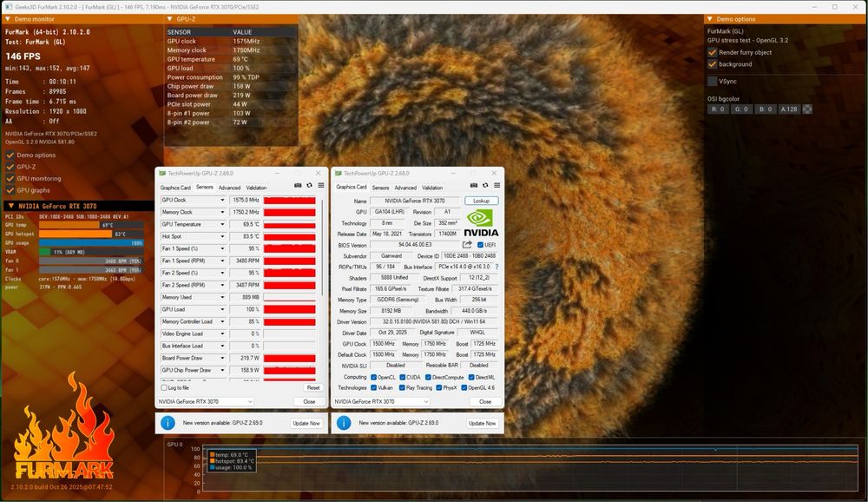Toggle the GPU-Z checkbox in Demo monitor

(10, 167)
